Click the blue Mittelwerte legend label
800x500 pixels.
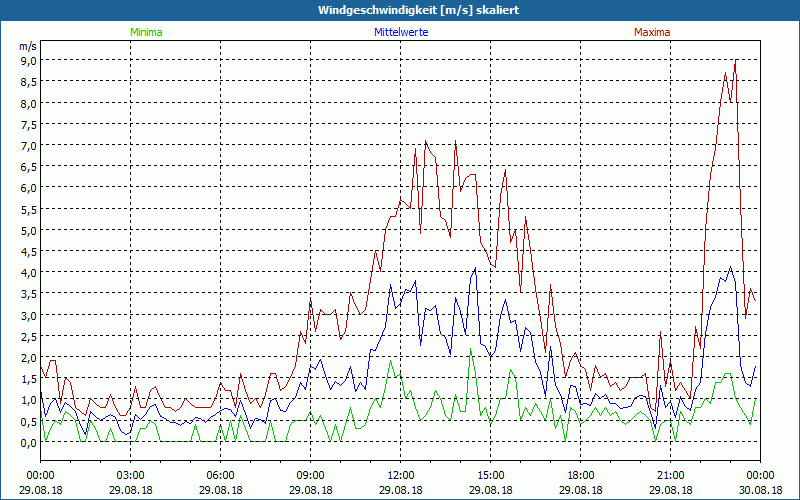[x=401, y=32]
